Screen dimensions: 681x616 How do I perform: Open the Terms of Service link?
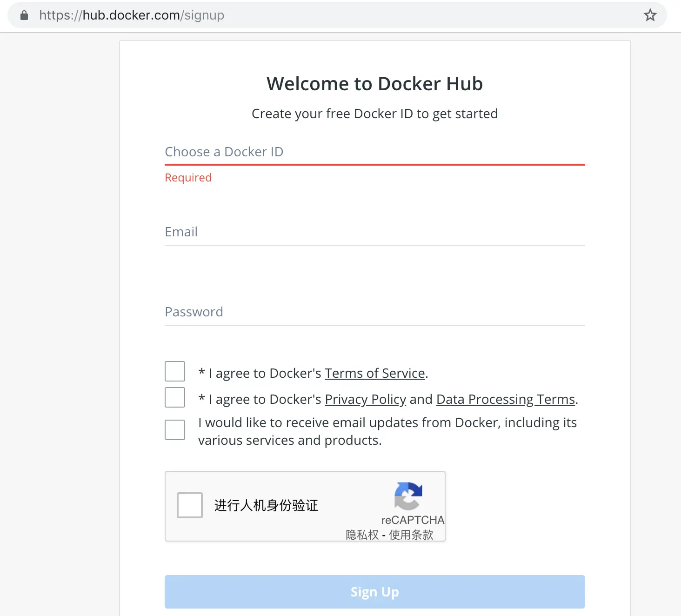coord(375,373)
